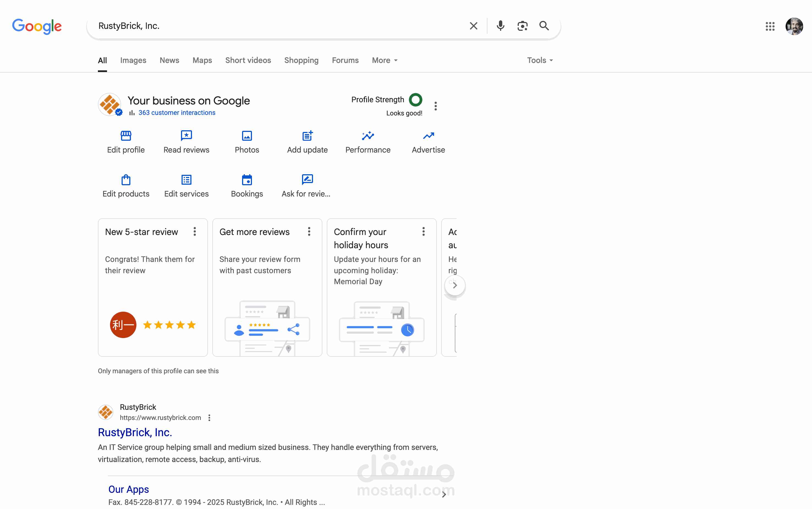This screenshot has height=509, width=812.
Task: Open the Google apps grid
Action: [770, 26]
